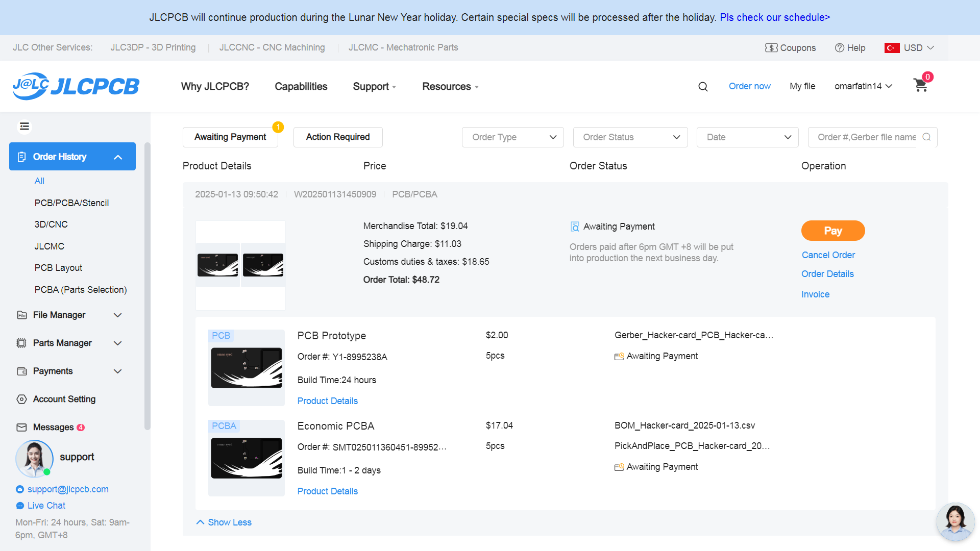Open Product Details for Economic PCBA
Viewport: 980px width, 551px height.
coord(327,491)
